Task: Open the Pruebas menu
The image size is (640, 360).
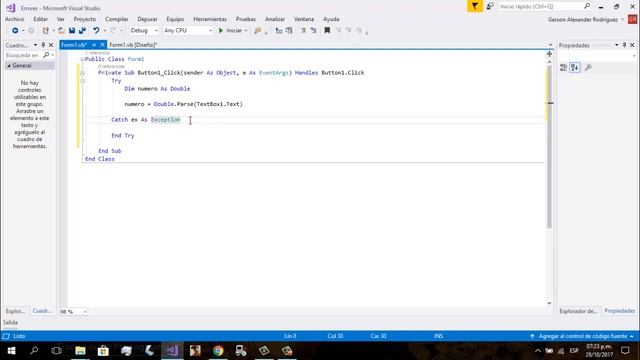Action: click(246, 19)
